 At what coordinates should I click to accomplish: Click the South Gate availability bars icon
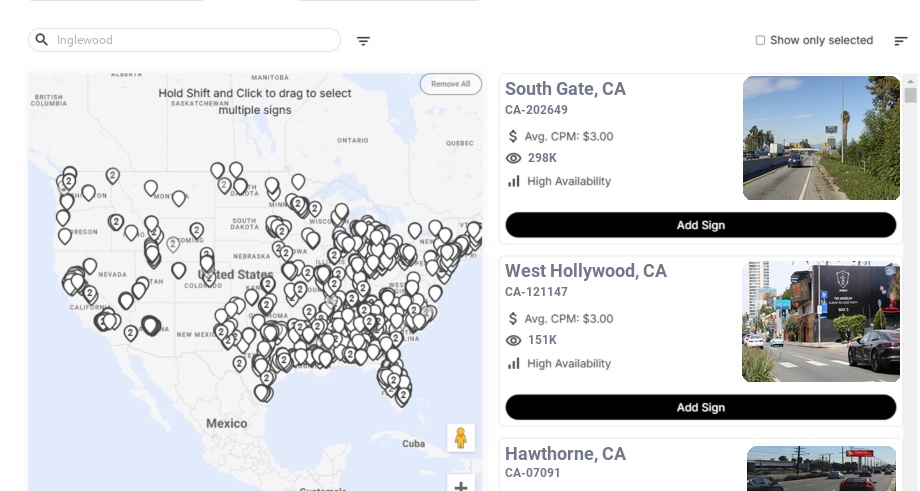514,181
